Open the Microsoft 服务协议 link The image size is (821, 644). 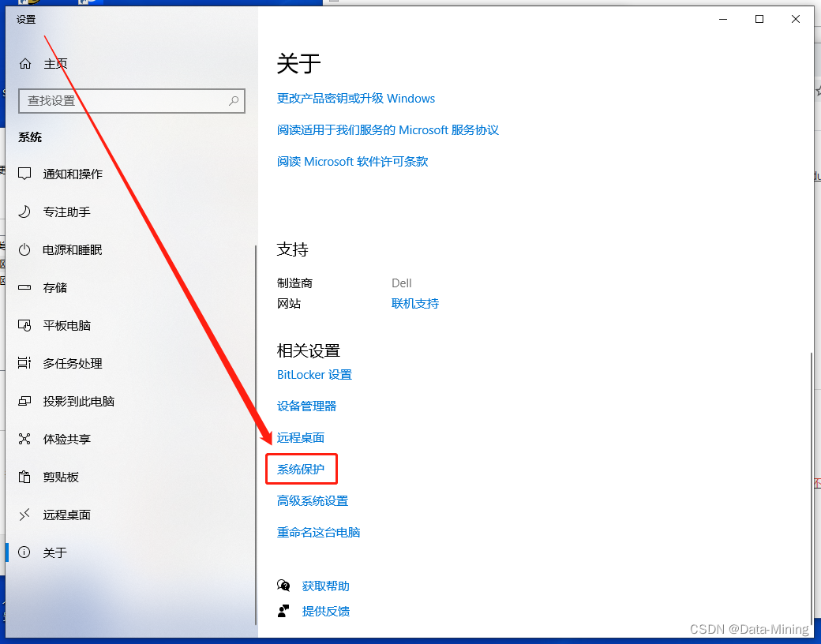pyautogui.click(x=388, y=130)
